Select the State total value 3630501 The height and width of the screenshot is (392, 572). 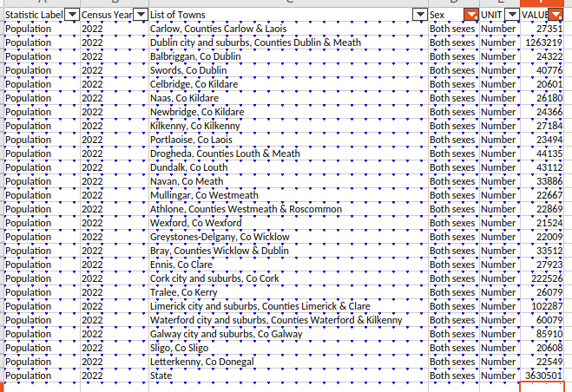(x=542, y=376)
